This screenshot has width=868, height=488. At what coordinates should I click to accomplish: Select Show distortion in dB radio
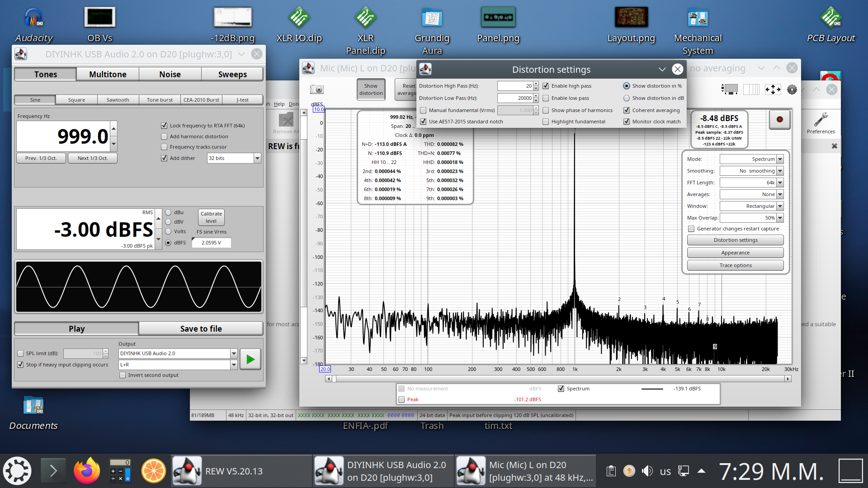click(x=627, y=98)
